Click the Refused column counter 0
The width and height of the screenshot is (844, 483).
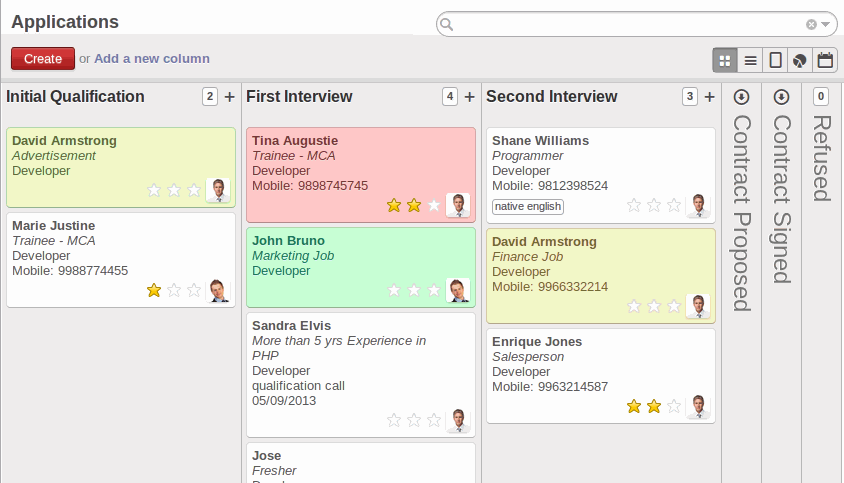click(821, 96)
